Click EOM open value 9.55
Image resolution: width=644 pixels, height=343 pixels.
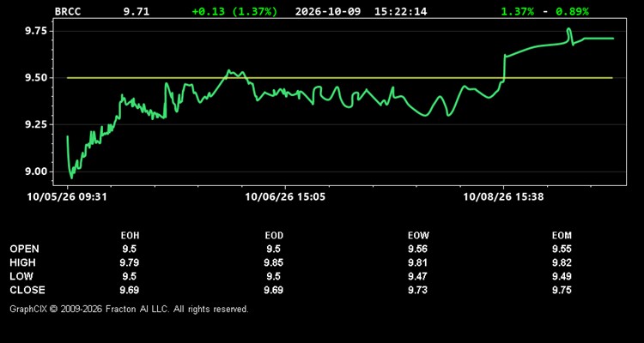(562, 249)
